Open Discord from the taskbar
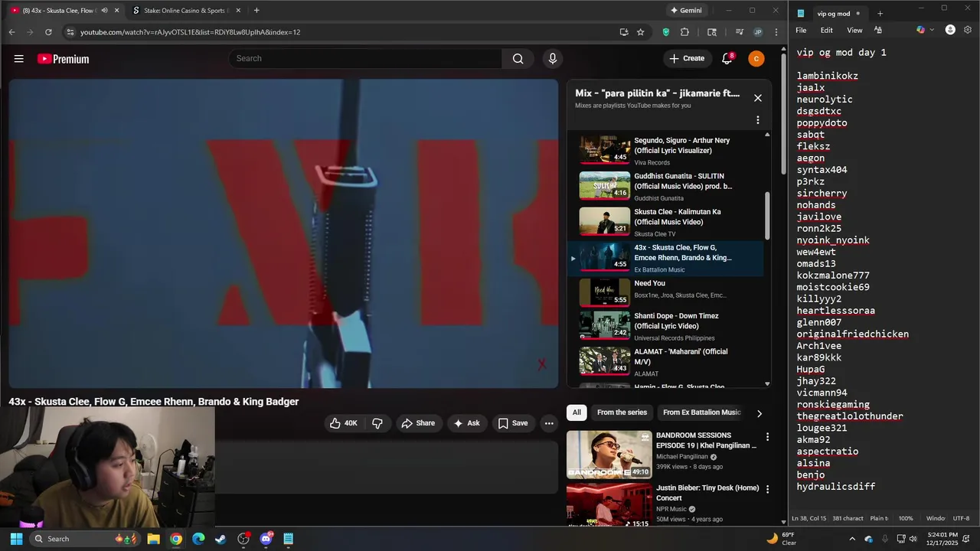Screen dimensions: 980x551 tap(266, 539)
